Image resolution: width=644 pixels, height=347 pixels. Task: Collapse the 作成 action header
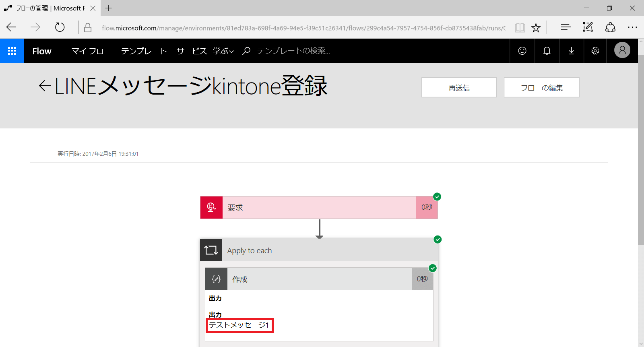click(319, 279)
